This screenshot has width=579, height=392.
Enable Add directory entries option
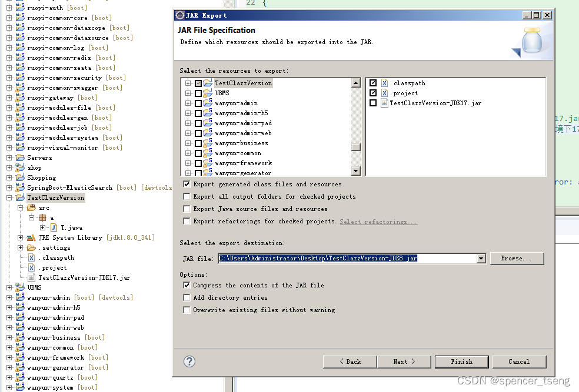click(x=187, y=297)
